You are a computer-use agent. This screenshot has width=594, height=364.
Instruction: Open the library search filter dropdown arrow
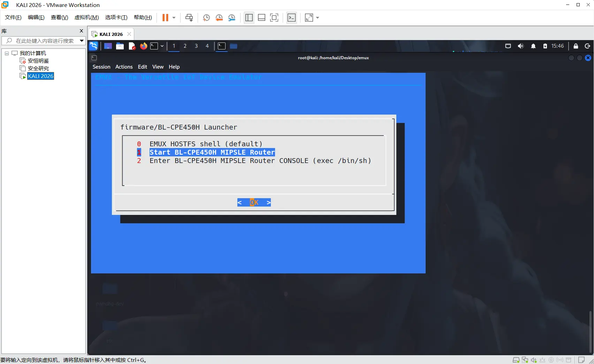82,41
